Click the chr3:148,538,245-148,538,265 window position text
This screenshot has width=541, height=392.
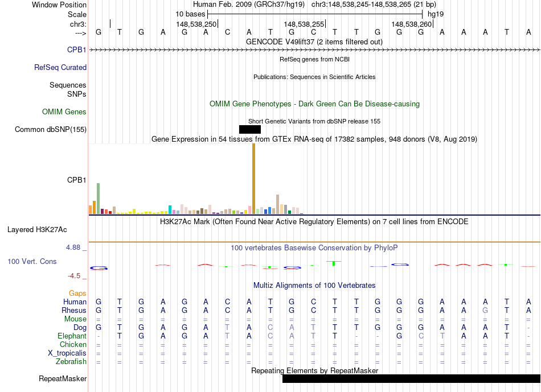coord(374,5)
